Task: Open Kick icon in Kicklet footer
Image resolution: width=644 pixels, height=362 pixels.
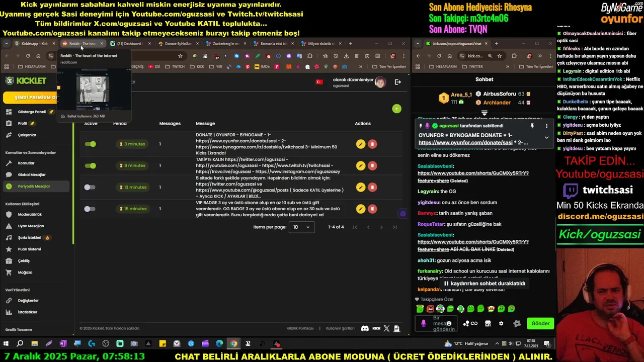Action: point(376,328)
